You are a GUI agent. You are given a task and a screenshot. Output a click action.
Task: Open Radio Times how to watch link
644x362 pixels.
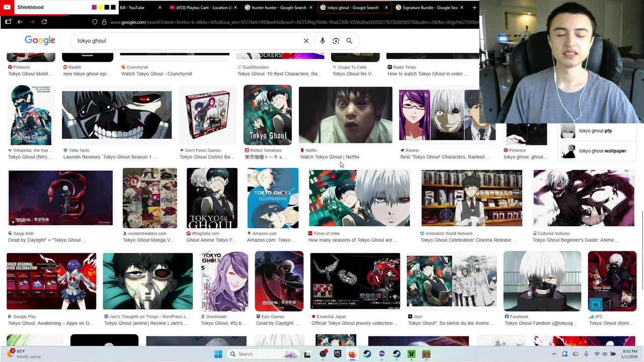(x=428, y=74)
